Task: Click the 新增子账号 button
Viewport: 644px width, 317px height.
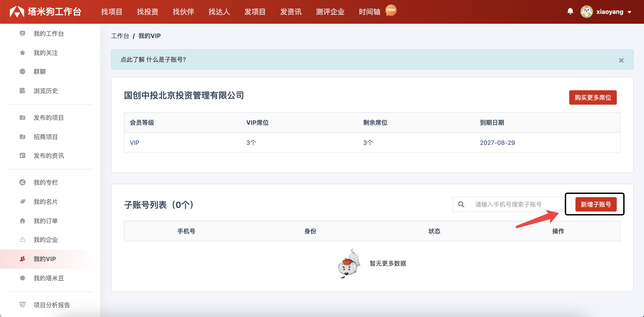Action: tap(596, 204)
